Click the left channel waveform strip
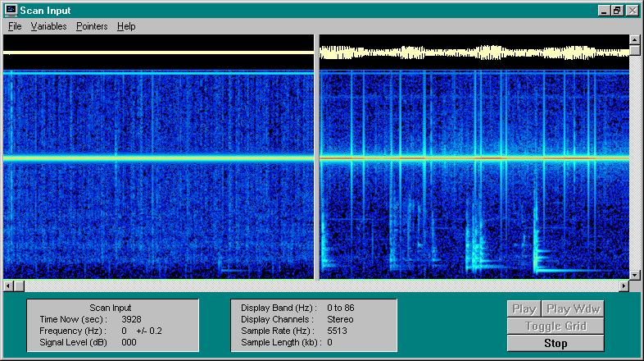This screenshot has width=644, height=361. [x=158, y=53]
